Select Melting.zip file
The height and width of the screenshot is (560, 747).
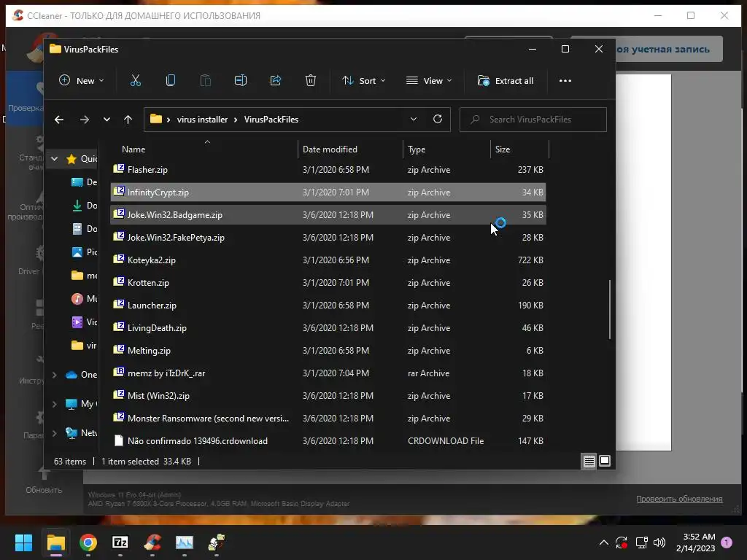[328, 351]
